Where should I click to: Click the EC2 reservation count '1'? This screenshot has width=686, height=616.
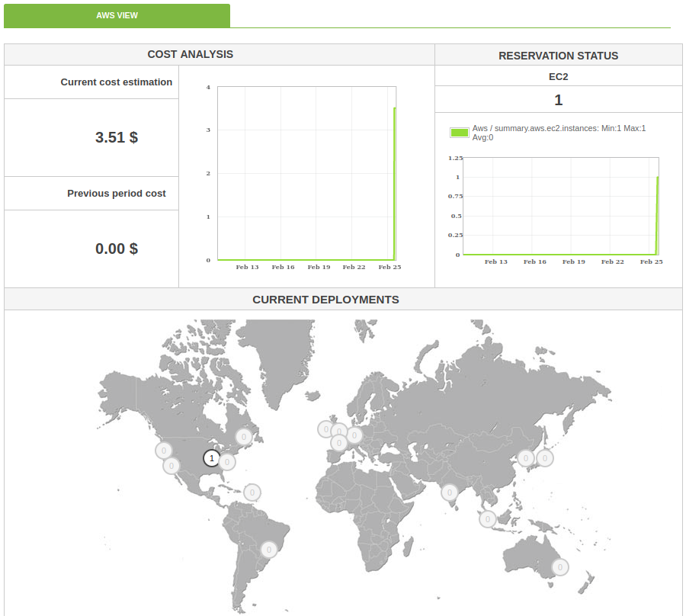tap(558, 100)
